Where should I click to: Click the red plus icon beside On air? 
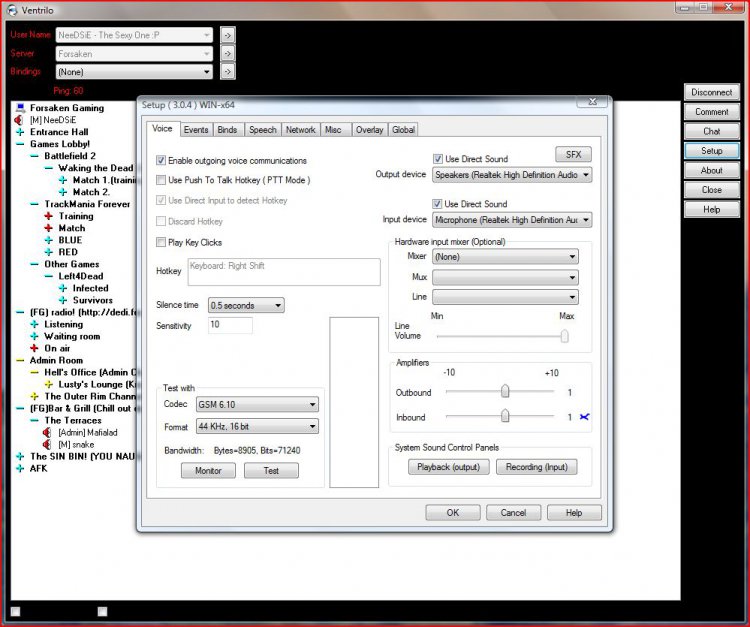34,348
